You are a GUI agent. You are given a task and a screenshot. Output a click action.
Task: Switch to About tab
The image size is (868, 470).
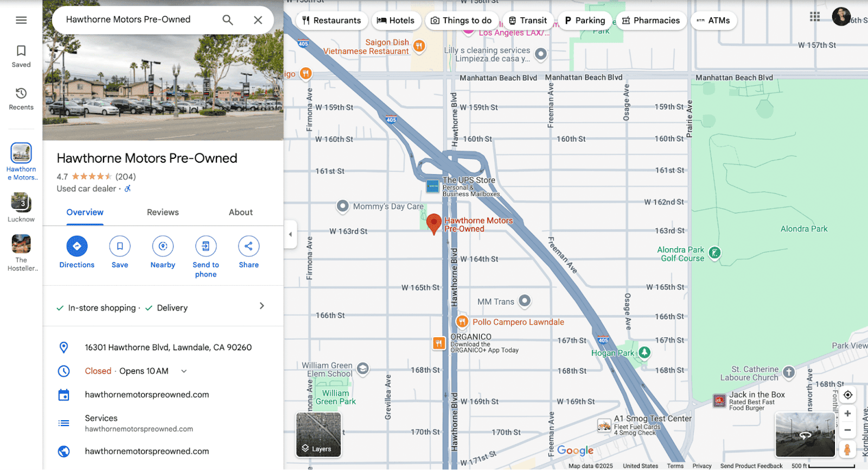pos(241,213)
